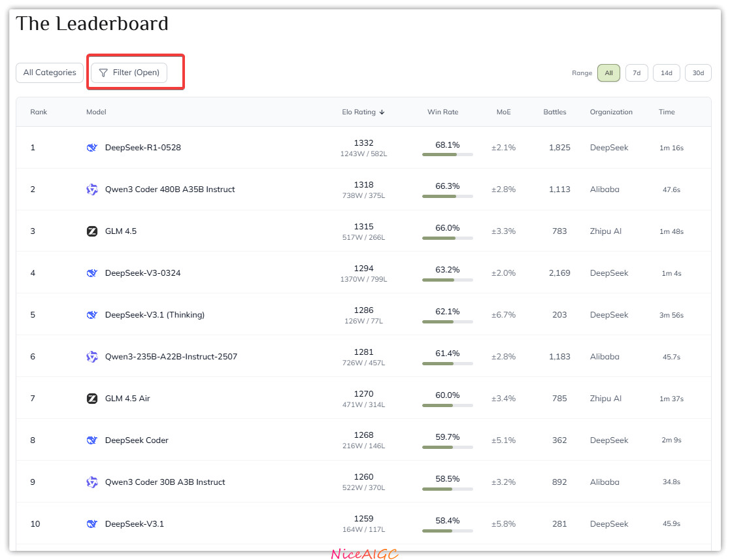Click the Z logo beside GLM 4.5 Air
Screen dimensions: 730x560
92,399
